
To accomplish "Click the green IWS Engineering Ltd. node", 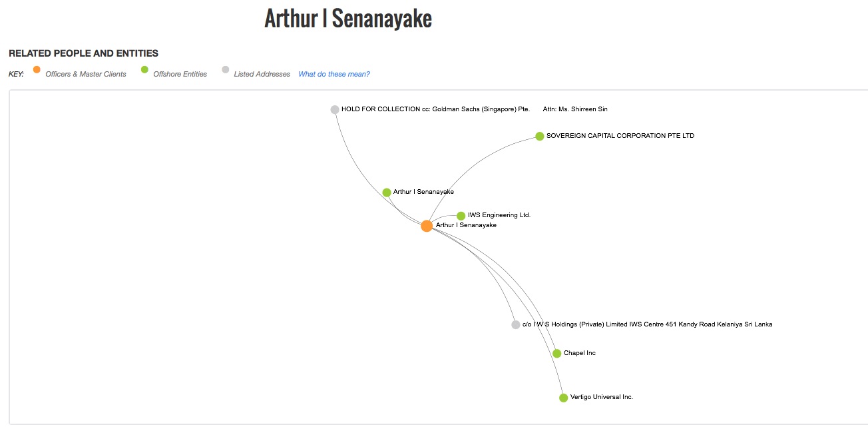I will [x=461, y=216].
